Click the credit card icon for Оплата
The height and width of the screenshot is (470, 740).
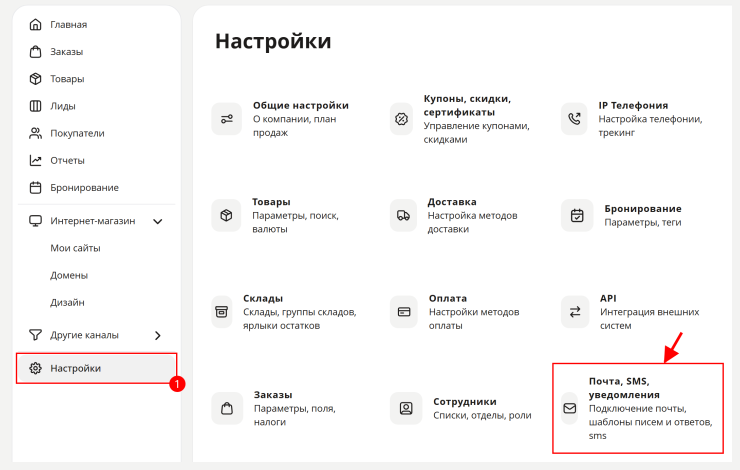(404, 312)
